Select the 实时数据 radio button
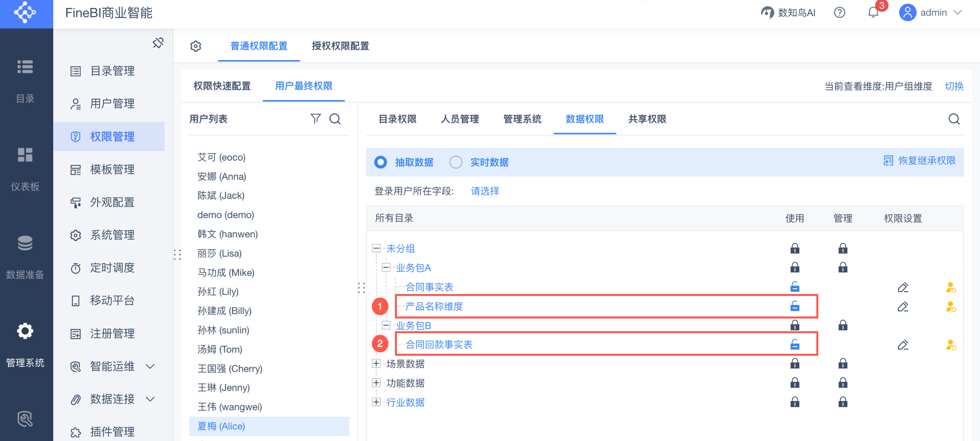This screenshot has height=441, width=980. pos(456,162)
